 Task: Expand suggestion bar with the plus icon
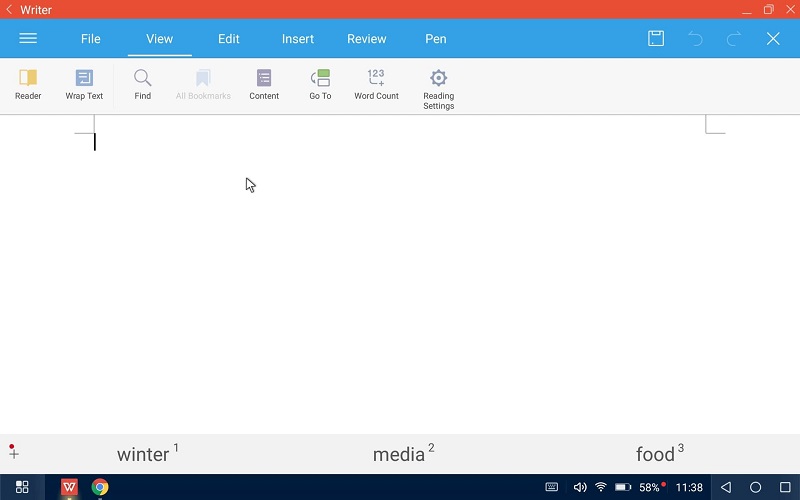point(14,453)
